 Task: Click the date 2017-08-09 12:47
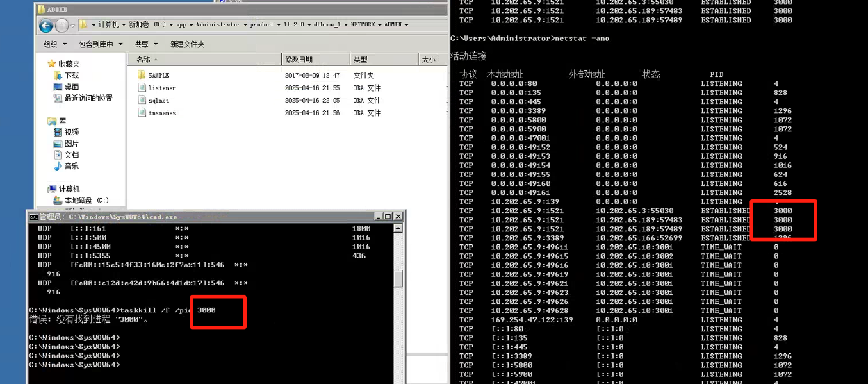click(x=312, y=75)
